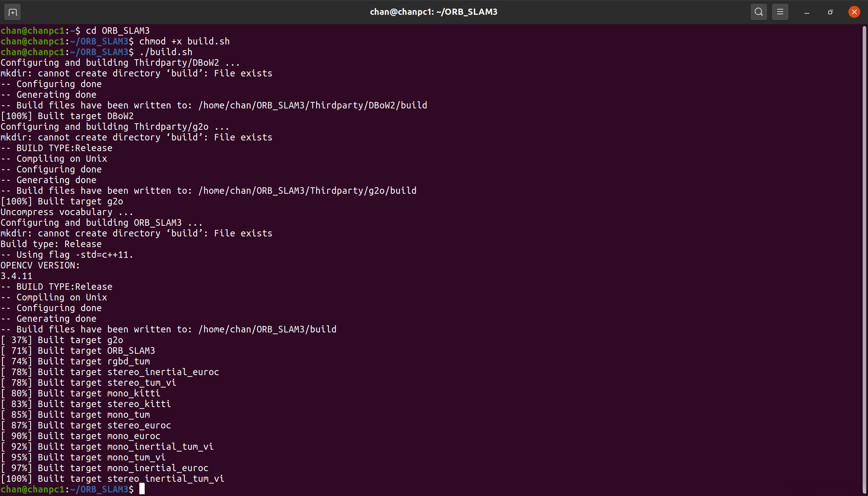Click the window title chan@chanpc1: ~/ORB_SLAM3

click(x=433, y=12)
